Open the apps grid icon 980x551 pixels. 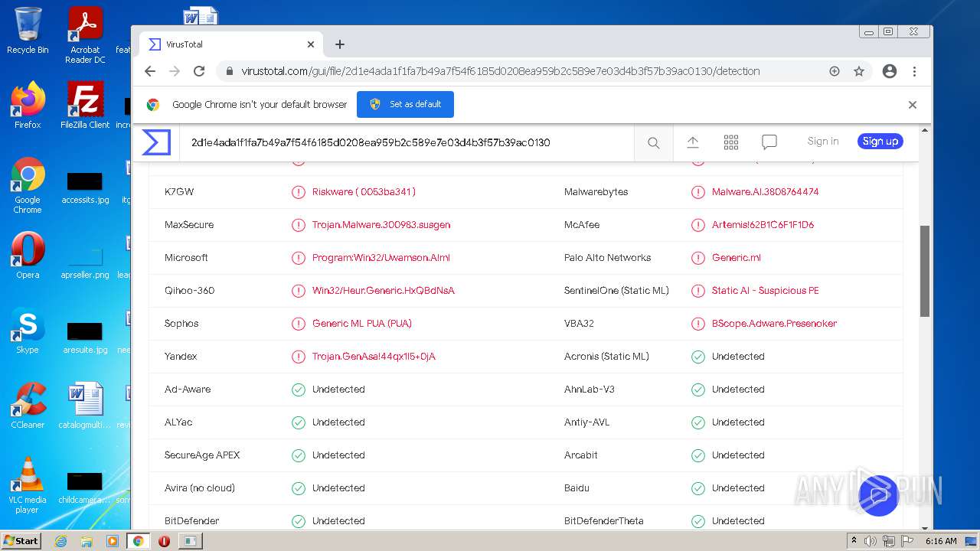point(731,142)
